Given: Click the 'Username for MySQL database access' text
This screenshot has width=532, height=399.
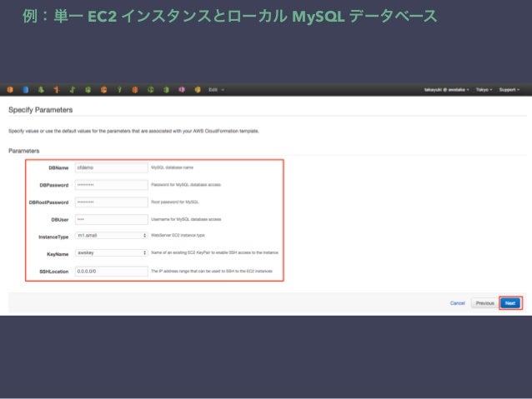Looking at the screenshot, I should pyautogui.click(x=186, y=219).
